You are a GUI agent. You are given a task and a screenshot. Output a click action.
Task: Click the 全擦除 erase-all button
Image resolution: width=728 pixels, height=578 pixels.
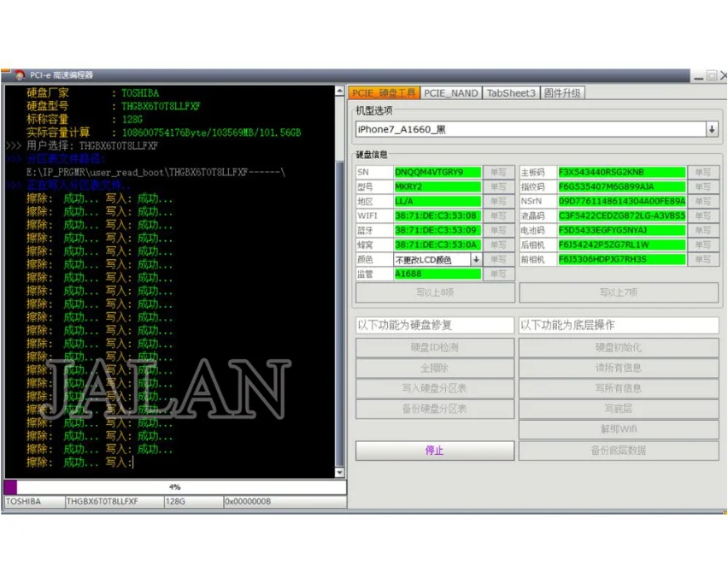coord(435,368)
